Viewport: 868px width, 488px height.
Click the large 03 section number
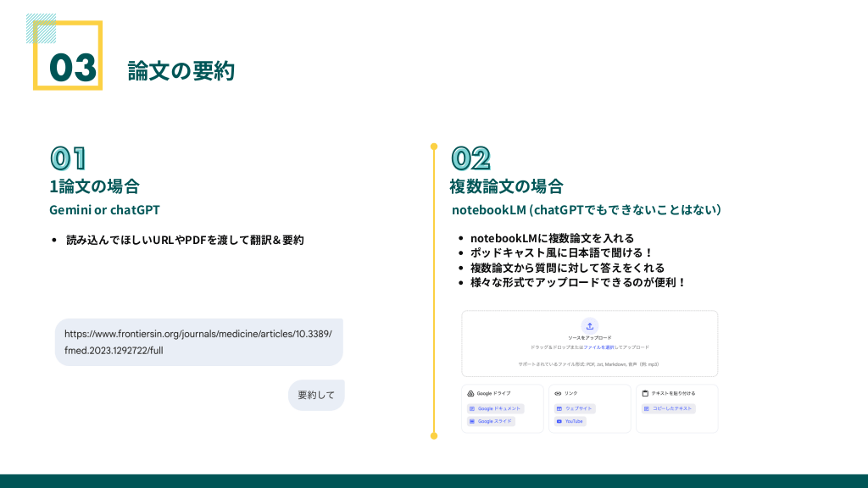(x=72, y=67)
